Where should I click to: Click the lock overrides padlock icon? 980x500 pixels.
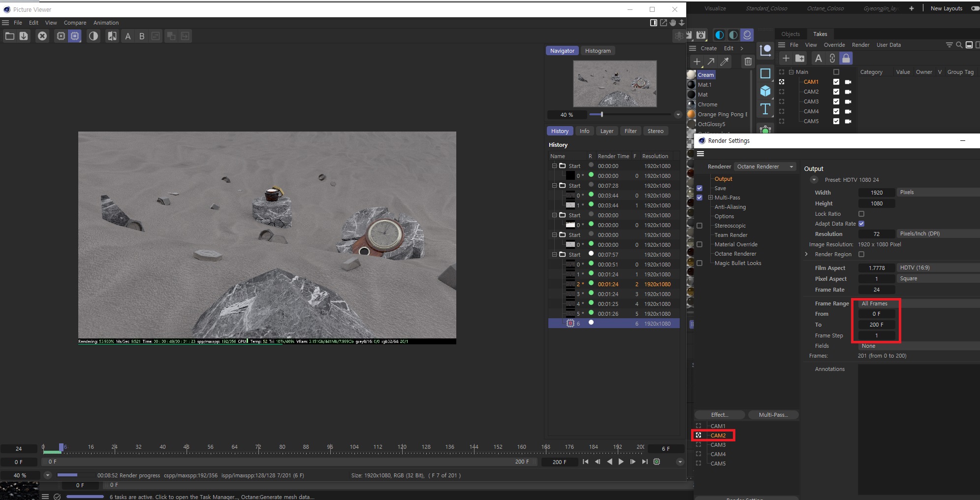[x=846, y=58]
